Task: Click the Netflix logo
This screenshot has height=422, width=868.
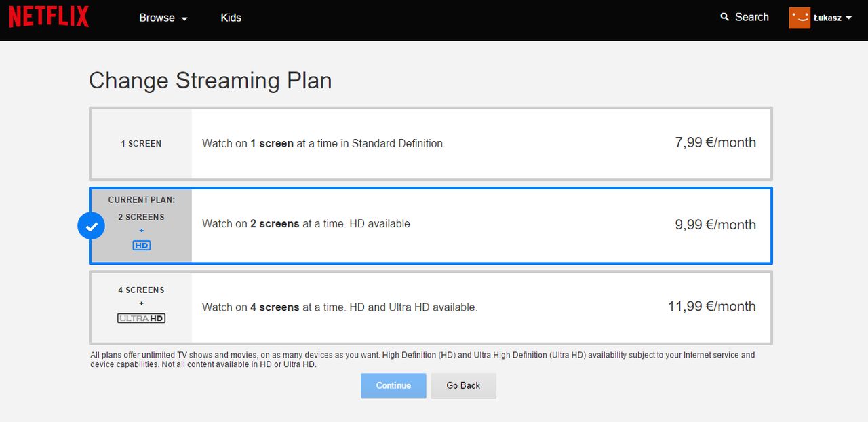Action: pyautogui.click(x=49, y=17)
